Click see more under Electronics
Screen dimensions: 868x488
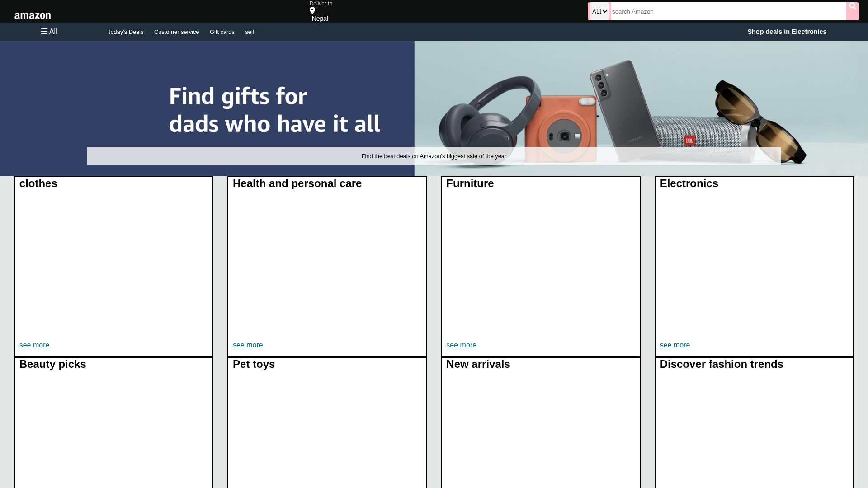(x=675, y=345)
